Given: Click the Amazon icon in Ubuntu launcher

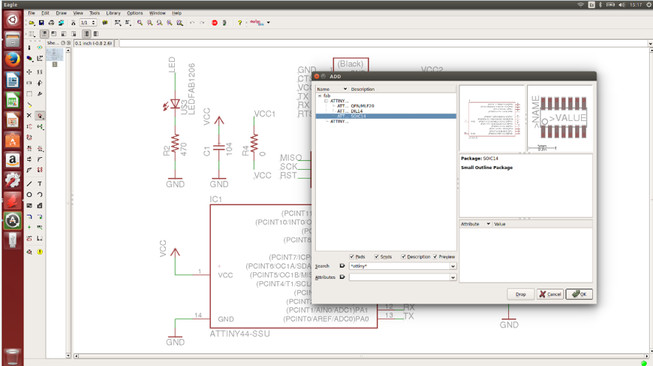Looking at the screenshot, I should click(x=12, y=160).
